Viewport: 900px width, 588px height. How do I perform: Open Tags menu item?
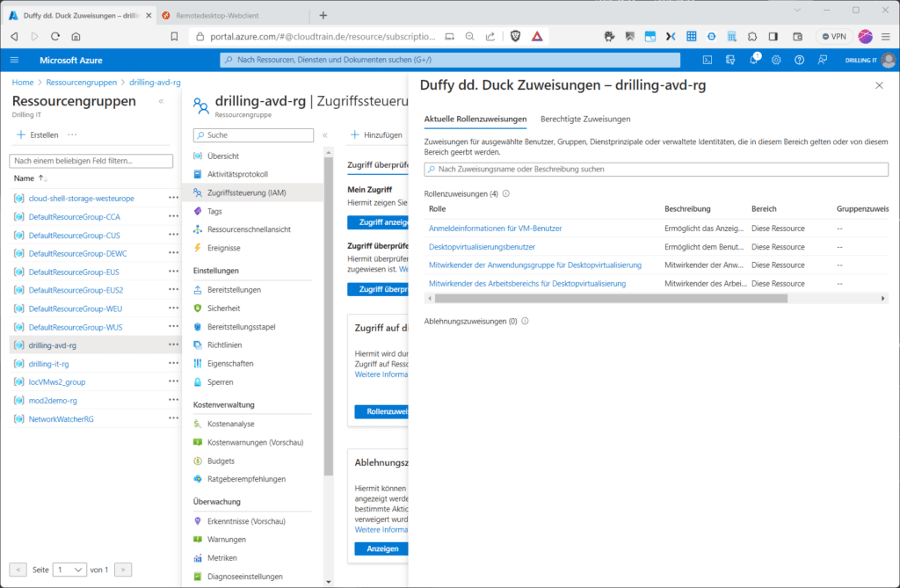tap(214, 211)
